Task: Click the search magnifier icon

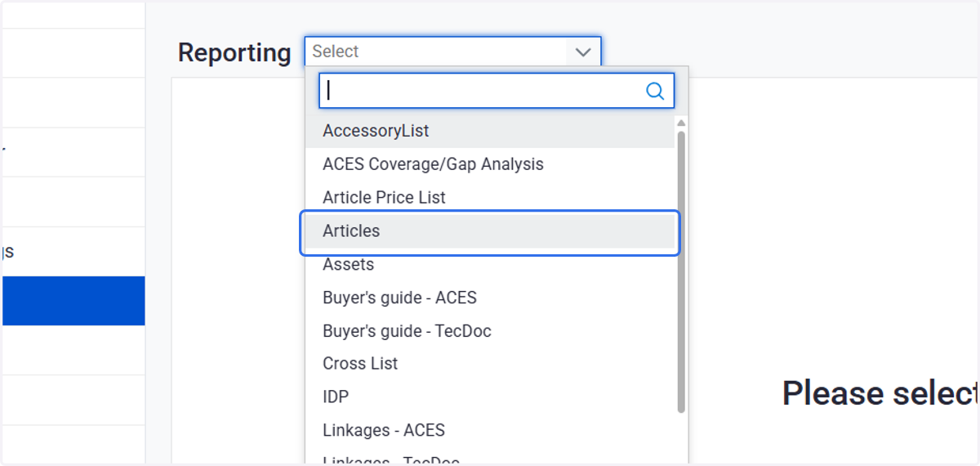Action: tap(655, 91)
